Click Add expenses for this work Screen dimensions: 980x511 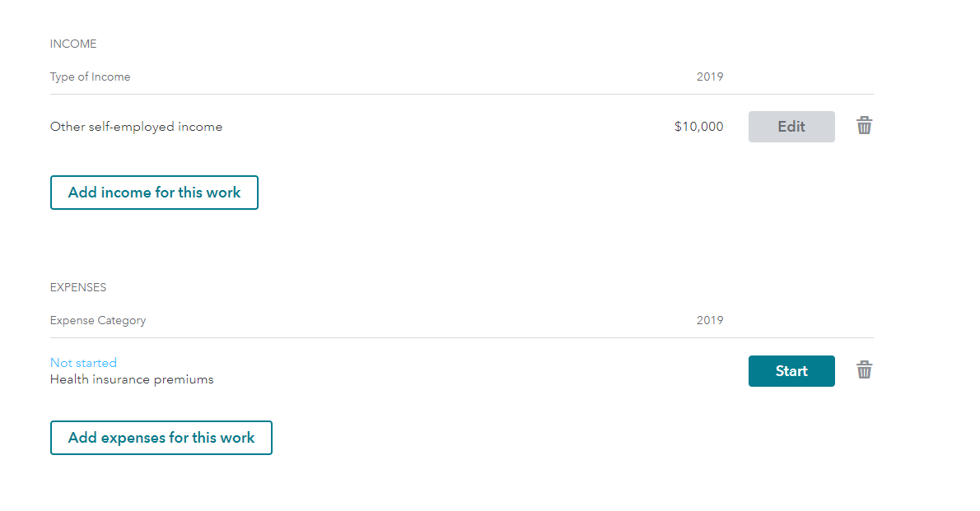[161, 438]
